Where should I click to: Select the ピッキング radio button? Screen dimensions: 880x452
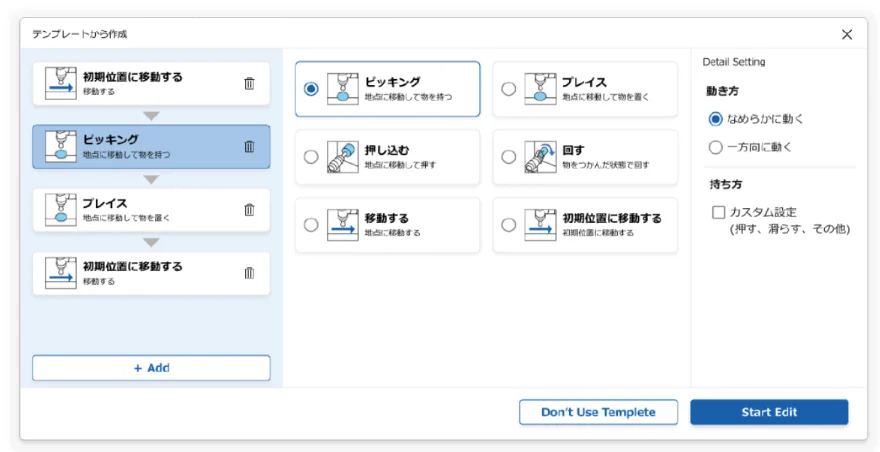click(x=311, y=89)
